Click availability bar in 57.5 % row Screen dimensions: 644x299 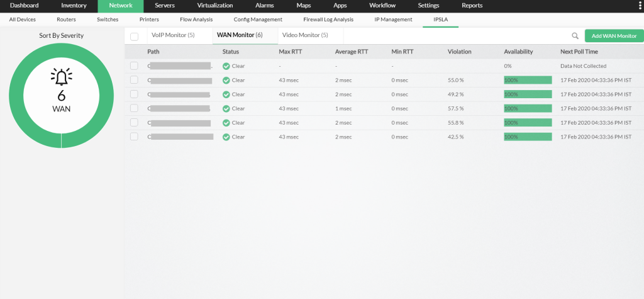[528, 108]
